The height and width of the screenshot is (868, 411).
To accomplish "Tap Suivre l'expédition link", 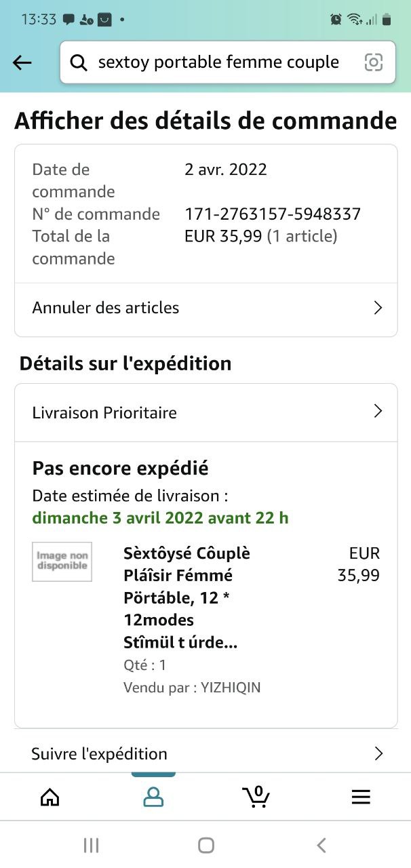I will [x=99, y=753].
